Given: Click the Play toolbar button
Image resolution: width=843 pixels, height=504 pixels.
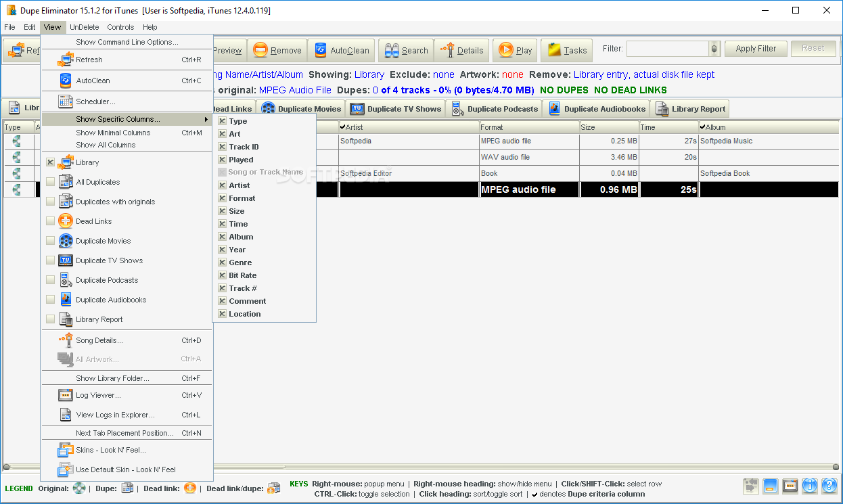Looking at the screenshot, I should coord(516,50).
